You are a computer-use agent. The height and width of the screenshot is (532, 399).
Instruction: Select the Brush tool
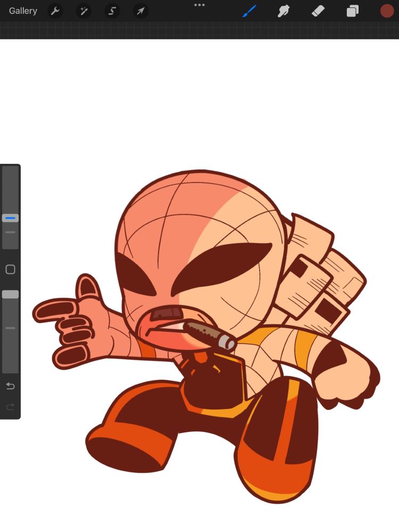(x=250, y=11)
